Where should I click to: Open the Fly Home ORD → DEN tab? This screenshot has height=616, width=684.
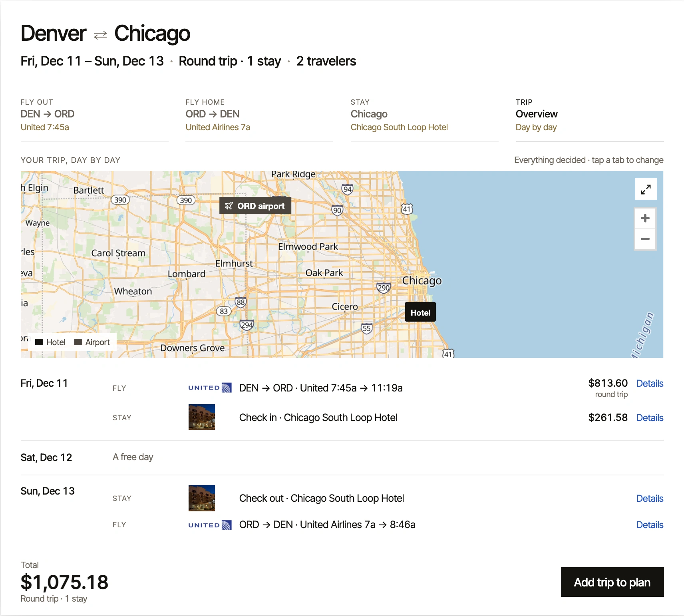[259, 120]
